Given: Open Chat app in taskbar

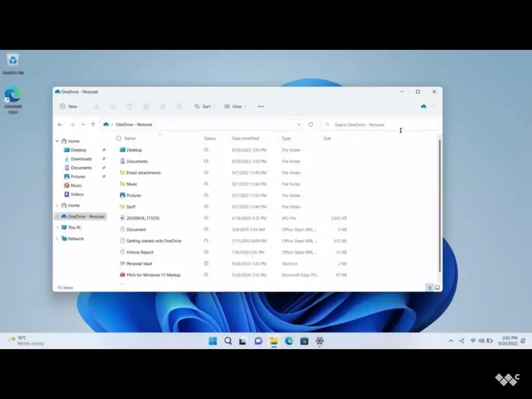Looking at the screenshot, I should [258, 341].
